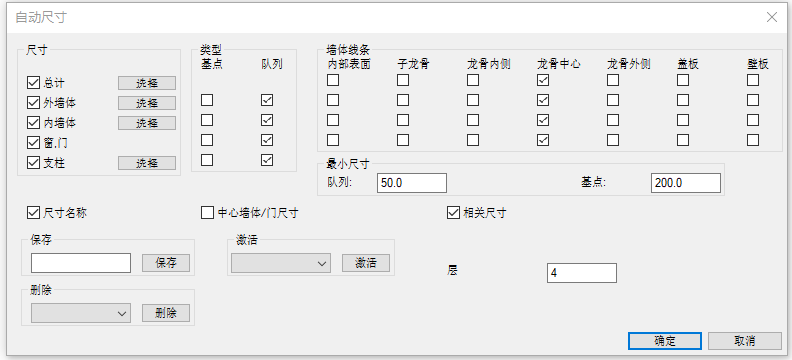
Task: Check 盖板 box in the third row
Action: [683, 120]
